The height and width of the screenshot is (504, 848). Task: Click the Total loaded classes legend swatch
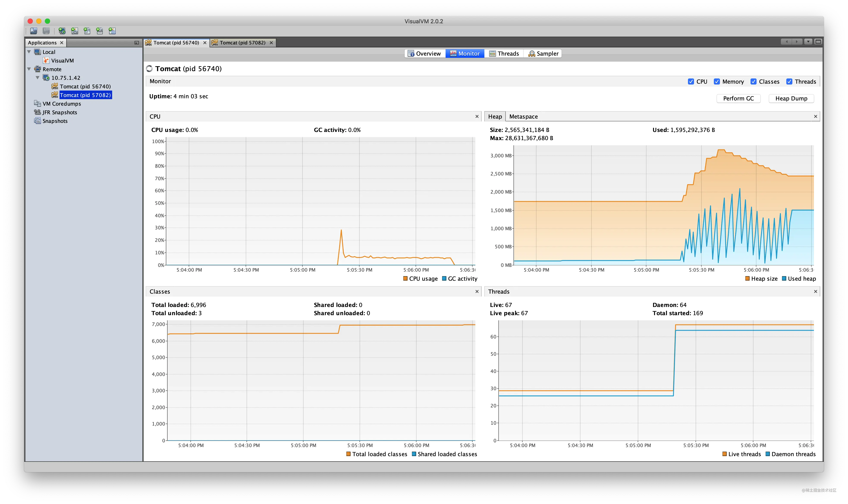click(349, 454)
